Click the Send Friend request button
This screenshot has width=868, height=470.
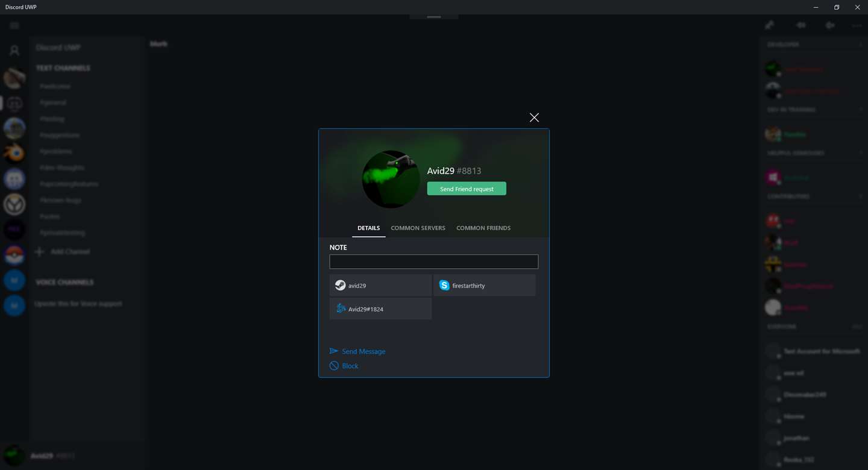[467, 189]
